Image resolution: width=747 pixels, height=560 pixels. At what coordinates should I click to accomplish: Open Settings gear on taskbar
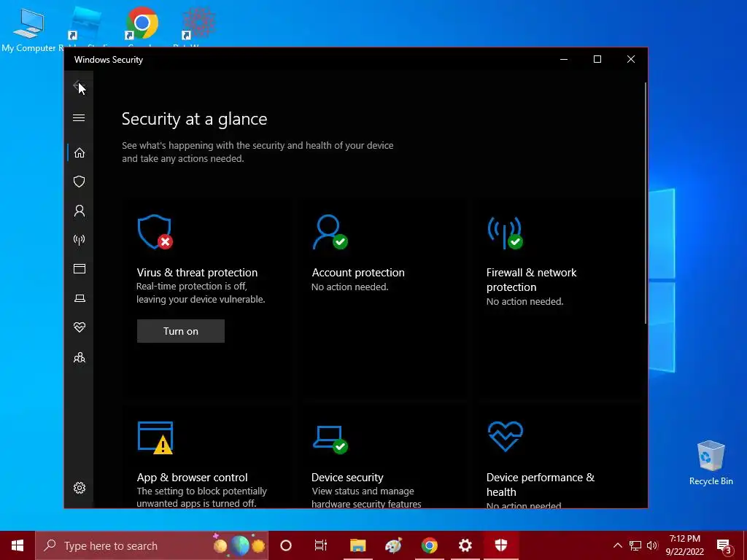(x=465, y=545)
